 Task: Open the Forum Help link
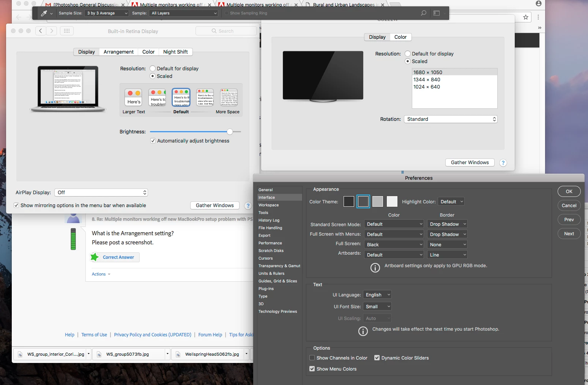[210, 335]
